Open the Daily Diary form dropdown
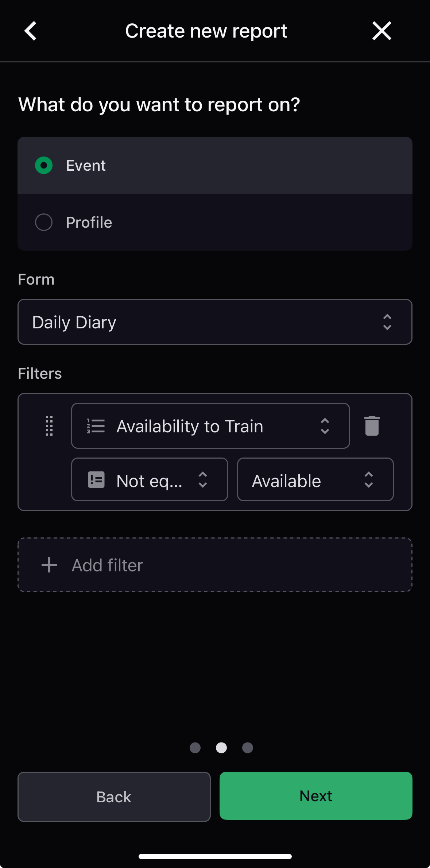The width and height of the screenshot is (430, 868). point(215,322)
